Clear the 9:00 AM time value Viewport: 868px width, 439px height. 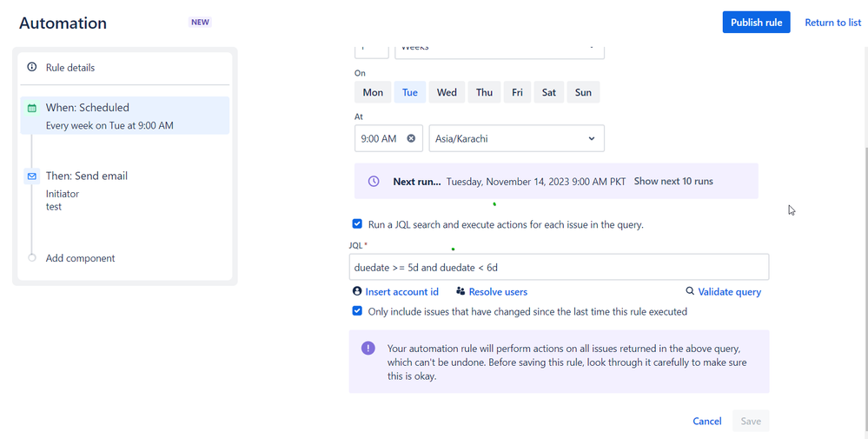pos(411,138)
